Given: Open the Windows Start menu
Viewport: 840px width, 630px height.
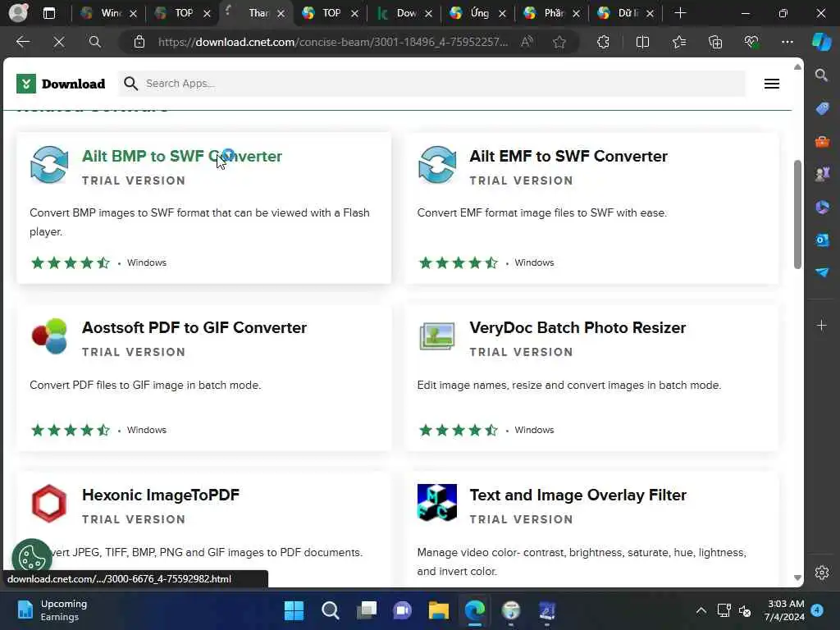Looking at the screenshot, I should pos(294,610).
